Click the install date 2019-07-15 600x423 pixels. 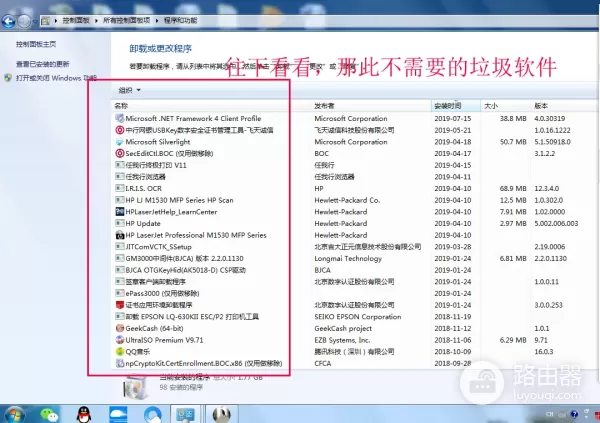click(x=453, y=118)
